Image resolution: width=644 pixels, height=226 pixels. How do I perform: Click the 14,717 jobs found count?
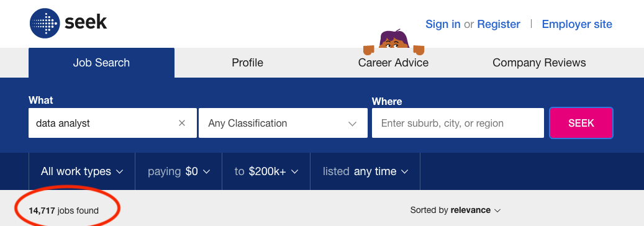tap(64, 211)
